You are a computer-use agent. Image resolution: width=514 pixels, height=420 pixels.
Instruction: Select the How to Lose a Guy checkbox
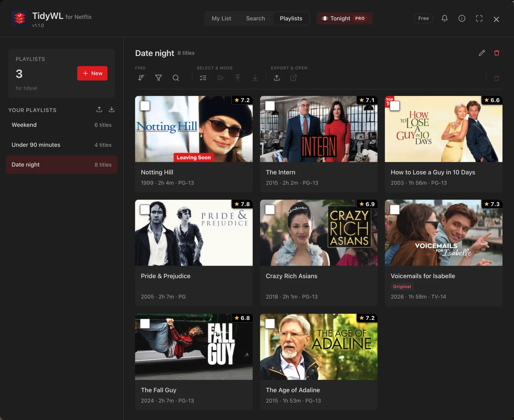point(395,106)
